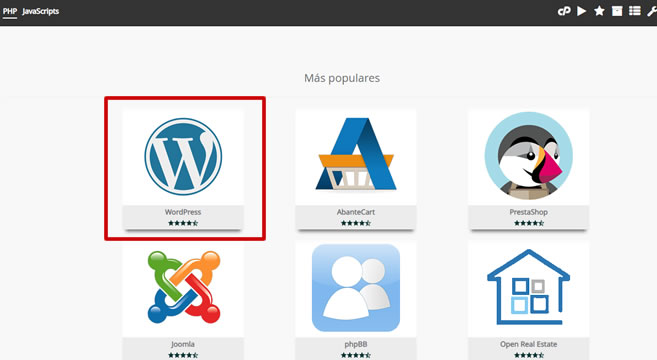Open the phpBB name link
This screenshot has width=657, height=360.
point(356,344)
